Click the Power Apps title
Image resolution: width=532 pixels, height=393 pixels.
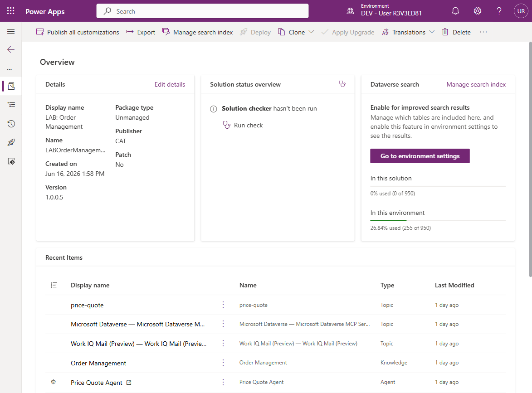[45, 11]
